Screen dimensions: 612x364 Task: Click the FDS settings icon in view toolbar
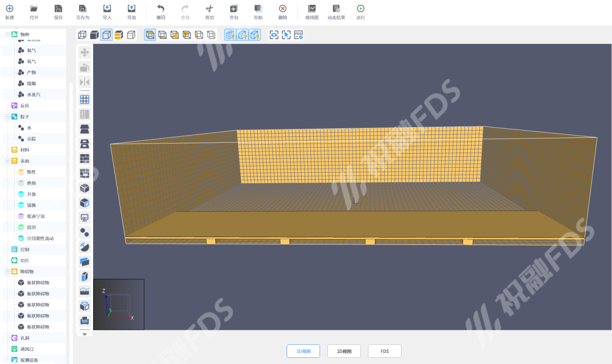[x=298, y=35]
